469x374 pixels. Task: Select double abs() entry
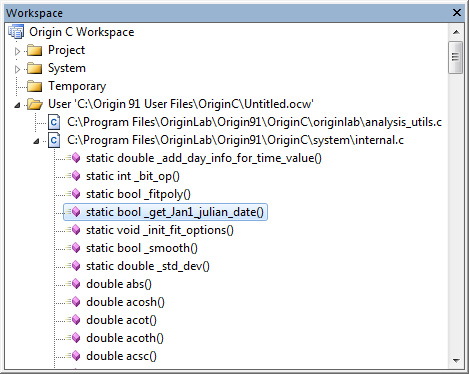(x=119, y=284)
